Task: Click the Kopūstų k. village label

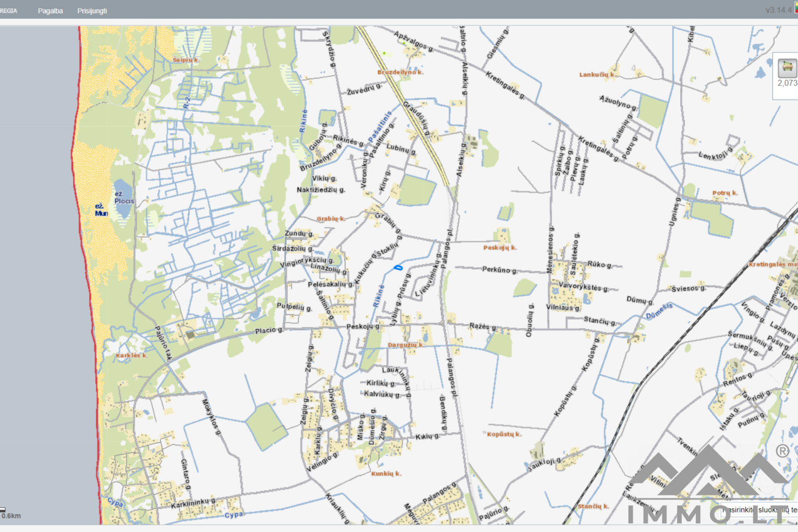Action: pos(504,434)
